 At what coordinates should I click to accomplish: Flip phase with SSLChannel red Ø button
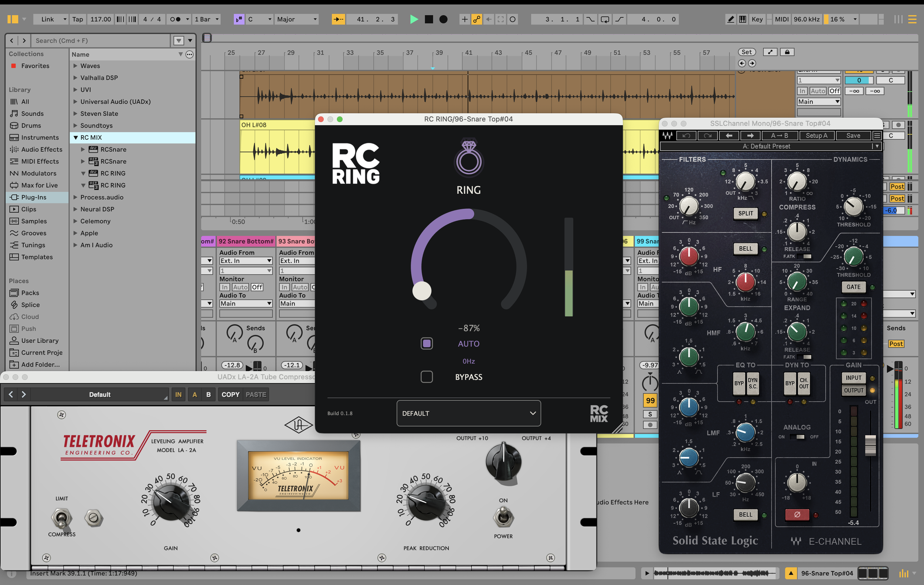click(797, 515)
